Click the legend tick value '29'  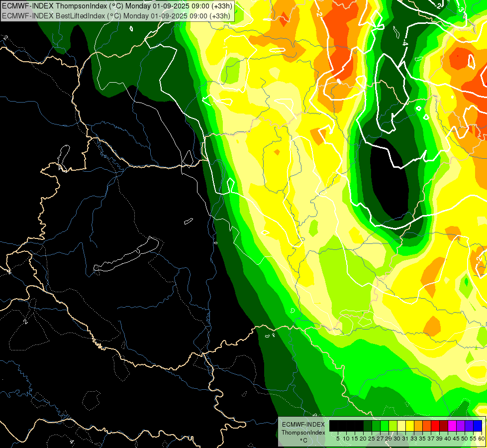389,439
